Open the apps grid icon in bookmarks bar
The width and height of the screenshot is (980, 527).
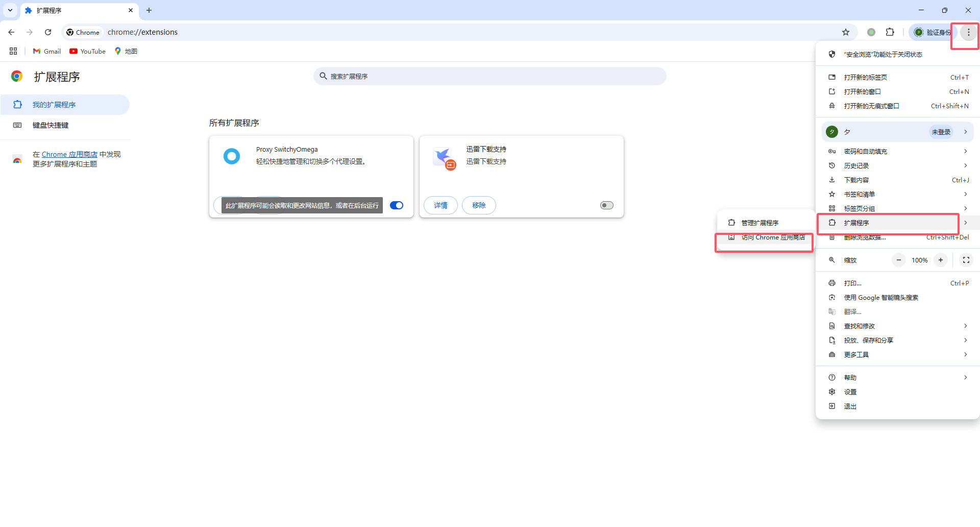(x=13, y=51)
